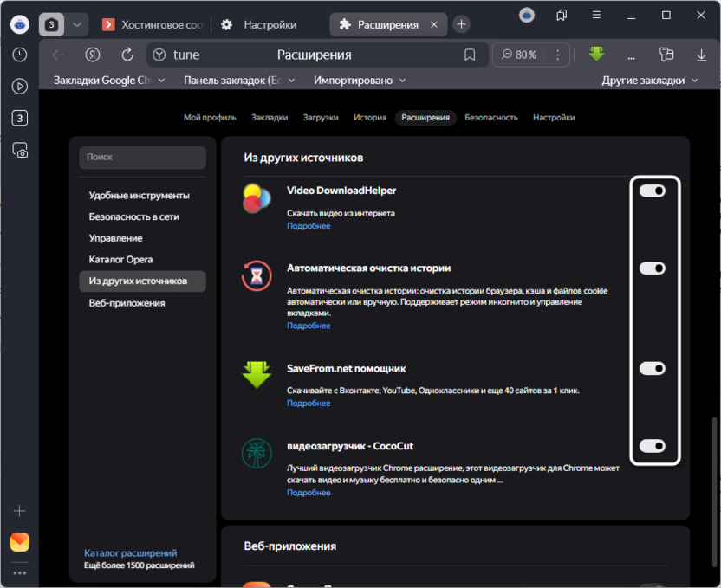Open the bookmarks collections icon in title bar
The image size is (721, 588).
[x=562, y=16]
